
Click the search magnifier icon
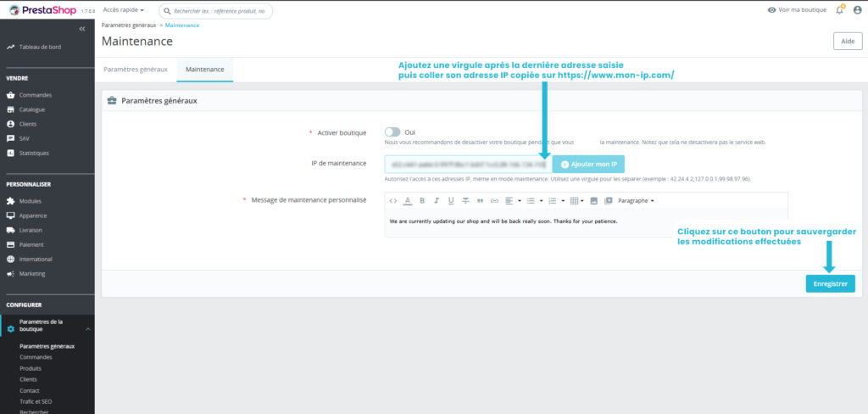(x=167, y=10)
